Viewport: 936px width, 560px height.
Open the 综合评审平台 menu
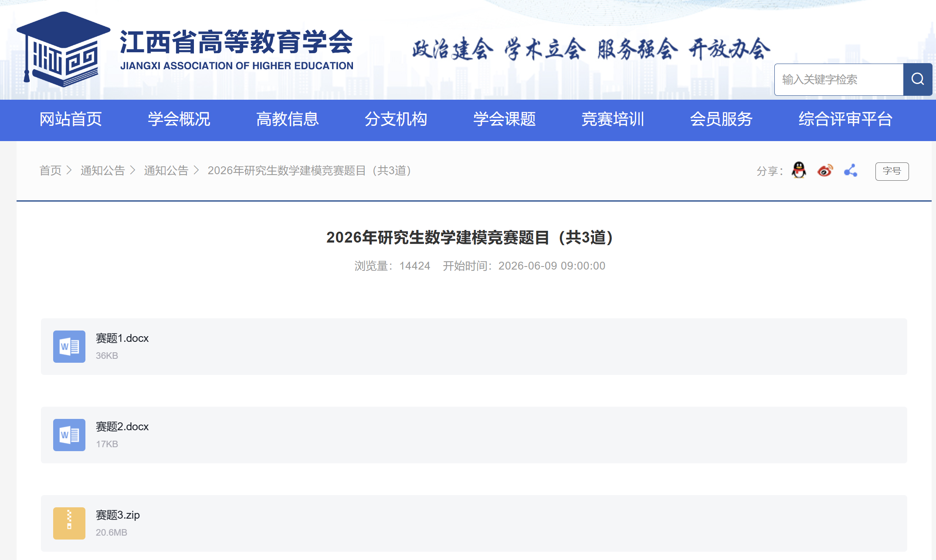[x=845, y=119]
